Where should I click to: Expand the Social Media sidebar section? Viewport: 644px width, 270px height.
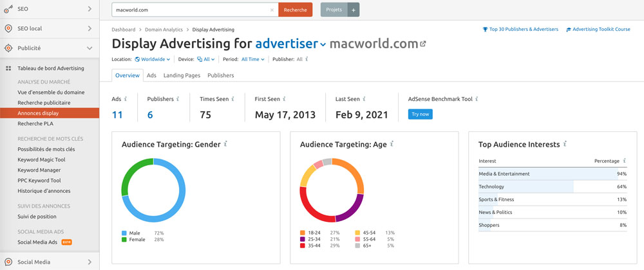[x=90, y=262]
